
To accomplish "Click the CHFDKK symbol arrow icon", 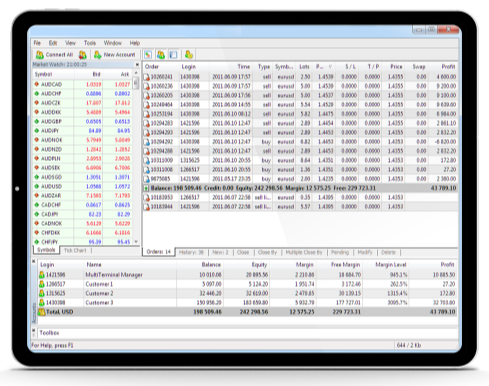I will coord(37,232).
